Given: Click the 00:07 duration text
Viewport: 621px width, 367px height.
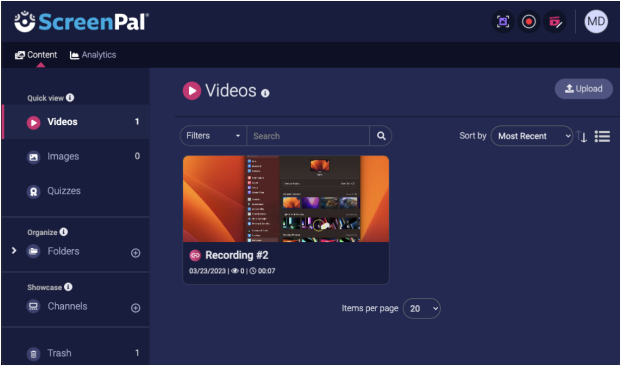Looking at the screenshot, I should [267, 271].
